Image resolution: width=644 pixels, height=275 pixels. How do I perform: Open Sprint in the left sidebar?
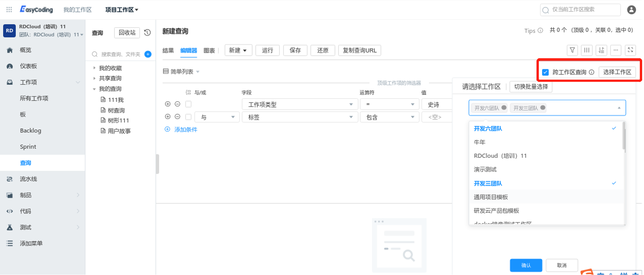click(28, 147)
